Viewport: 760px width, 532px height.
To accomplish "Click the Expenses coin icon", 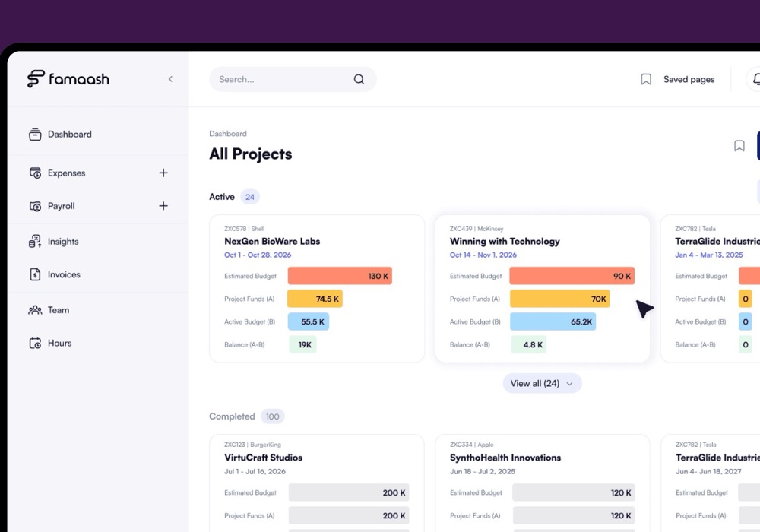I will coord(35,173).
